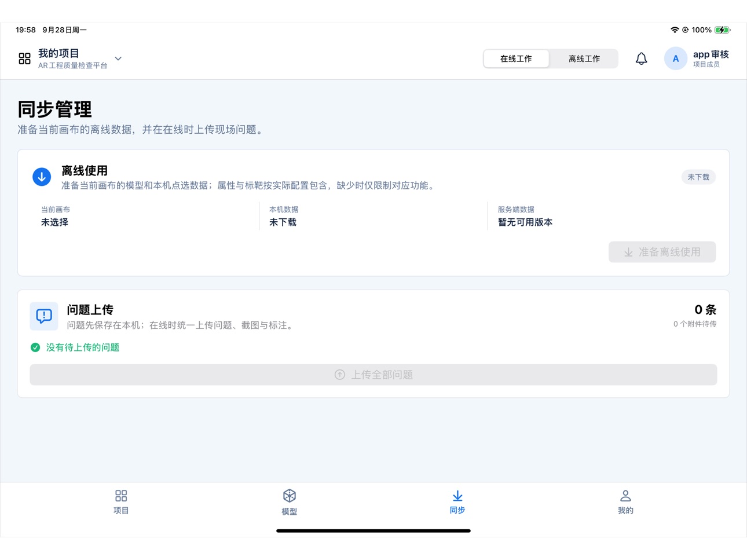Click the 上传全部问题 button
This screenshot has width=747, height=560.
click(373, 375)
